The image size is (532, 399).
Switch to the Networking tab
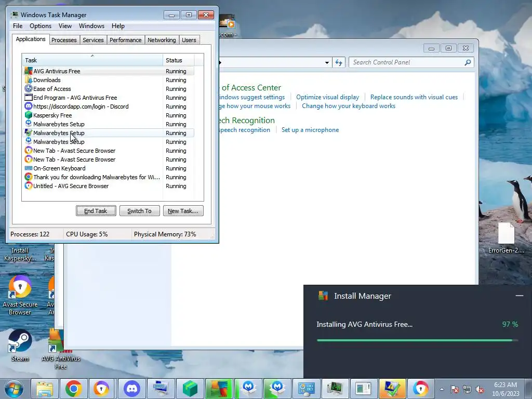coord(162,40)
